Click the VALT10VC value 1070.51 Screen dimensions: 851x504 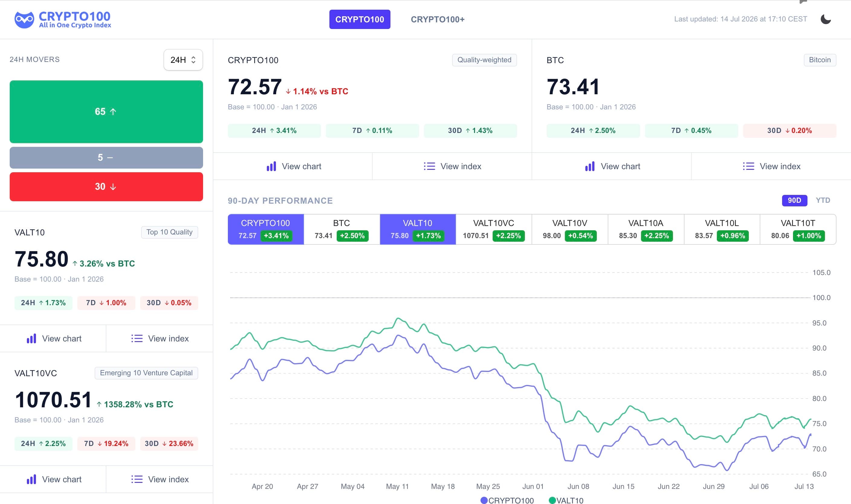point(53,400)
